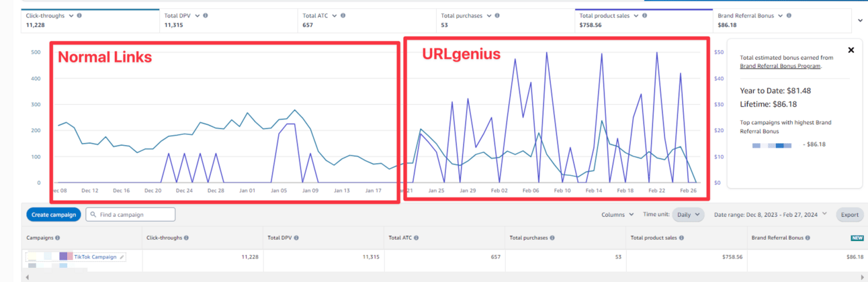
Task: Select the Total ATC metric card
Action: [x=366, y=20]
